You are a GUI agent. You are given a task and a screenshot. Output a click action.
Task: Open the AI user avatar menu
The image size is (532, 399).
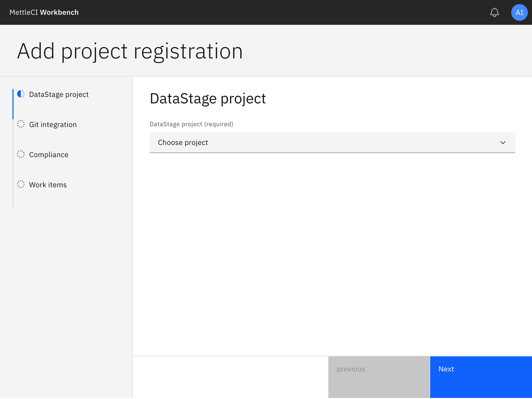pos(519,12)
